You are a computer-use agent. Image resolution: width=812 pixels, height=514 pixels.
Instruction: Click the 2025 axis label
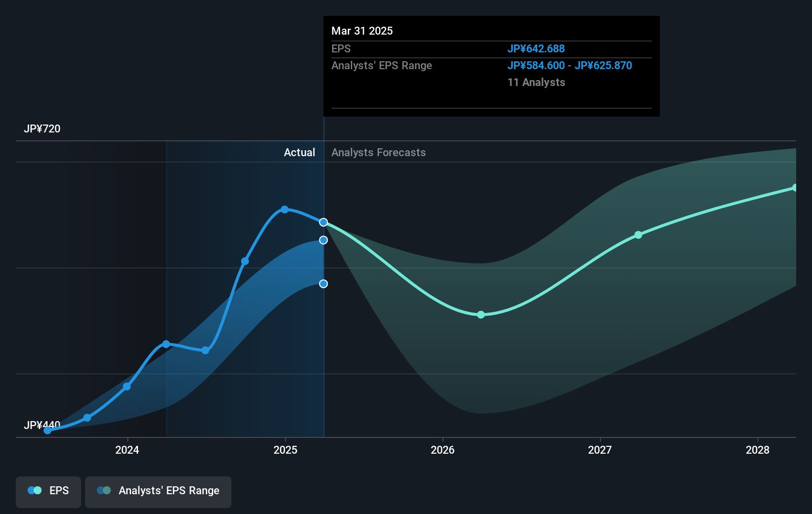[285, 450]
